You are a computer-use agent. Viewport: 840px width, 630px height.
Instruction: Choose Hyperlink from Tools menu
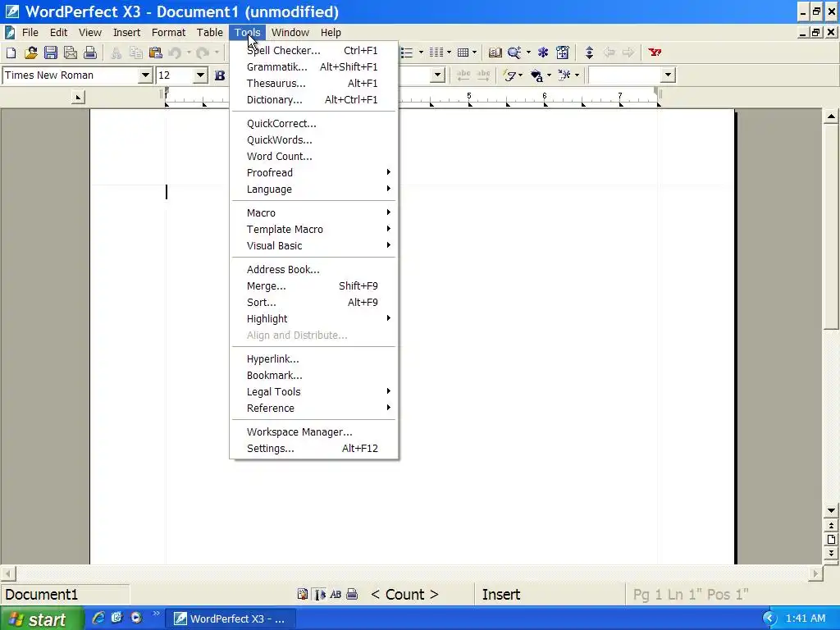click(313, 359)
